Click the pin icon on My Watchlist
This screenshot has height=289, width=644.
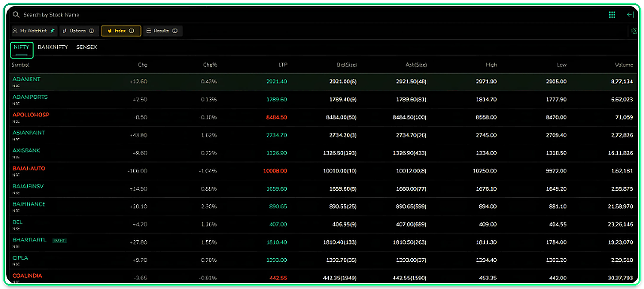point(52,31)
